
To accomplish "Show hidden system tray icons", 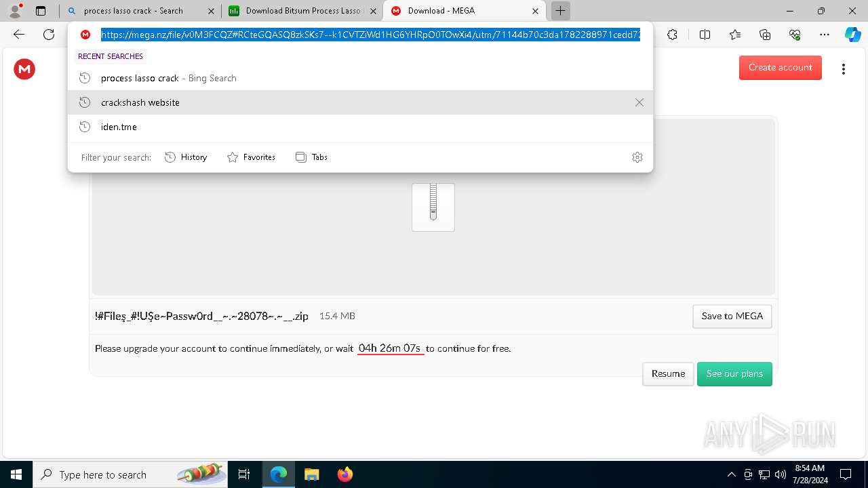I will click(x=732, y=474).
